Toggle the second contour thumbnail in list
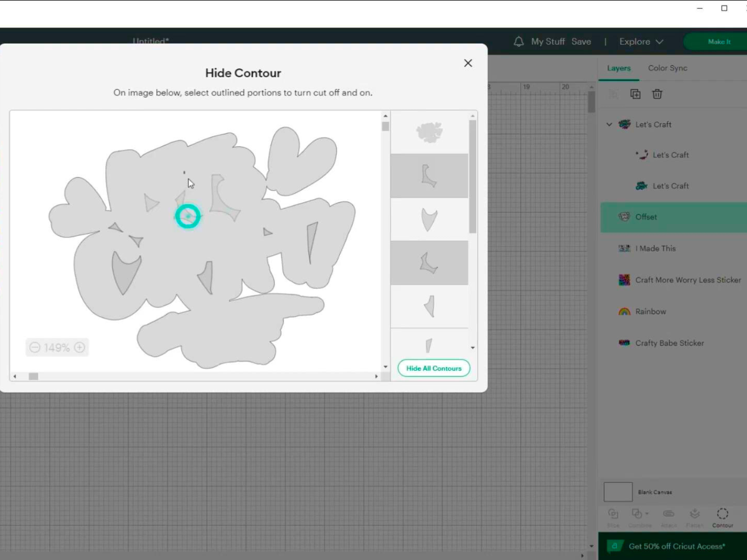747x560 pixels. [x=429, y=176]
